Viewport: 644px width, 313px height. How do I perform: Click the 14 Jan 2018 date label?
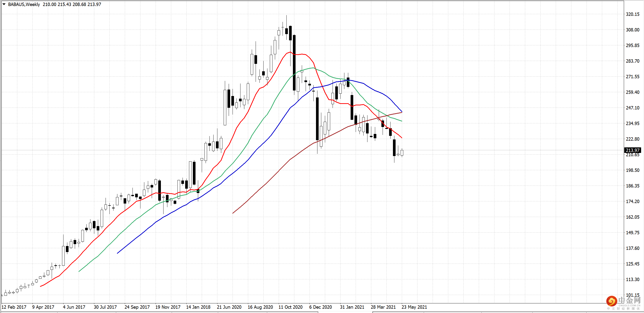tap(198, 307)
